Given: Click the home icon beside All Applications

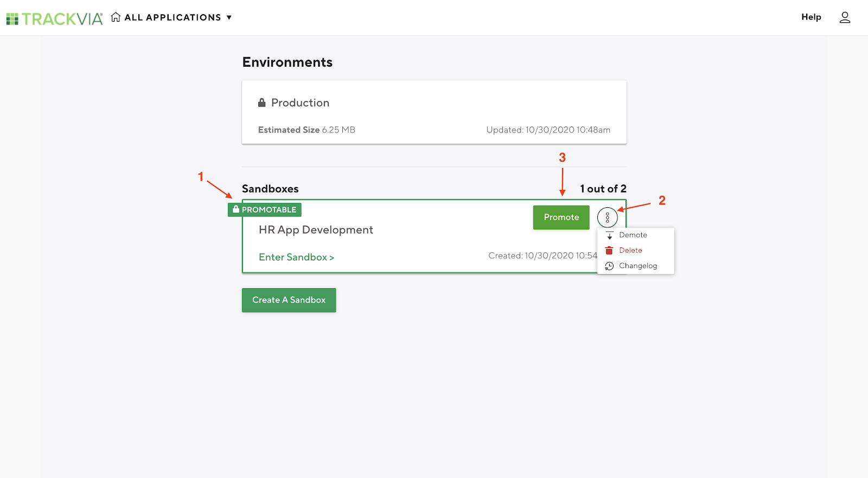Looking at the screenshot, I should [x=116, y=17].
